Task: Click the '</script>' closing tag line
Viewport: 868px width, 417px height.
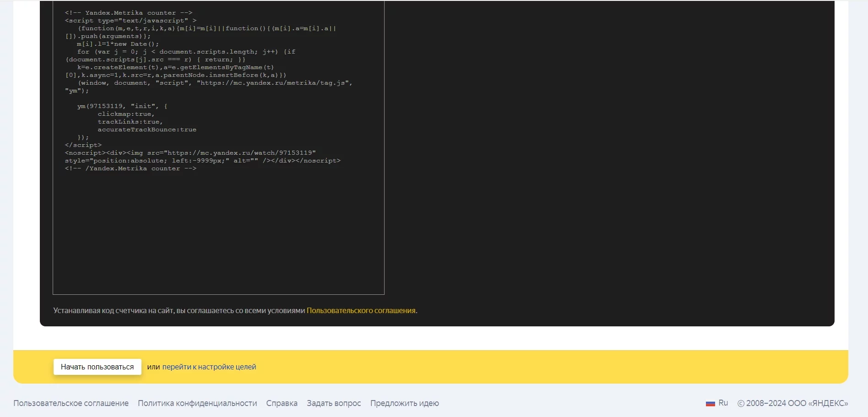Action: click(83, 145)
